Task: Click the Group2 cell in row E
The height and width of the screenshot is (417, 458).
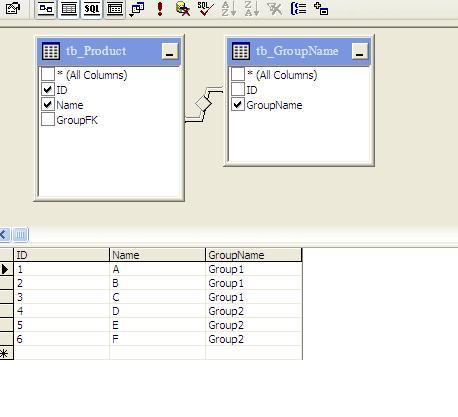Action: pos(254,325)
